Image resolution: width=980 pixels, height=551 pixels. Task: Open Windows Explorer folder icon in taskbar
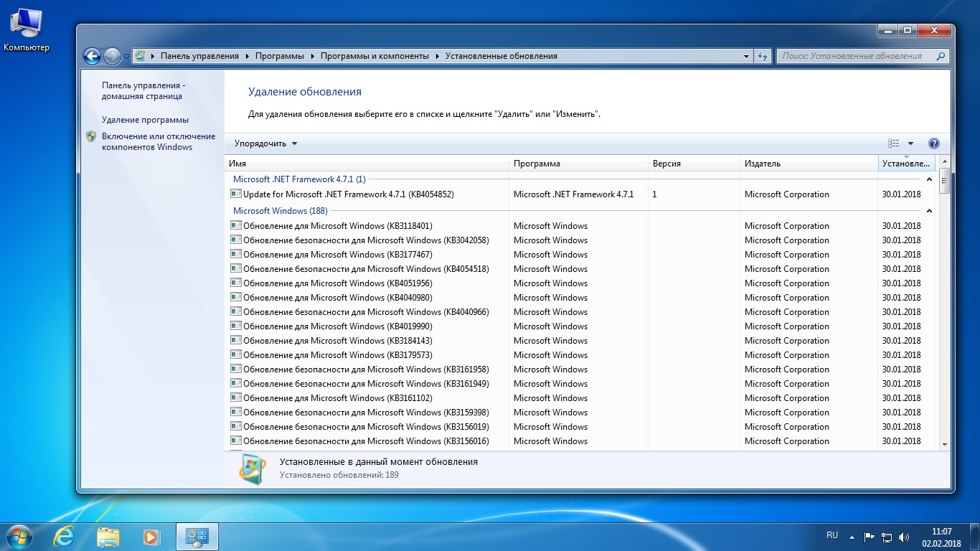(x=108, y=536)
